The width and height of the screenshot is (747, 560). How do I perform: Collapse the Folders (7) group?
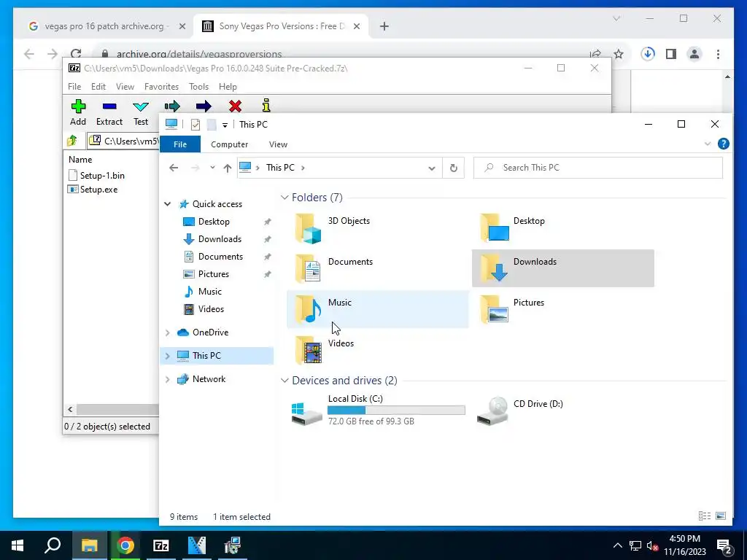click(285, 197)
